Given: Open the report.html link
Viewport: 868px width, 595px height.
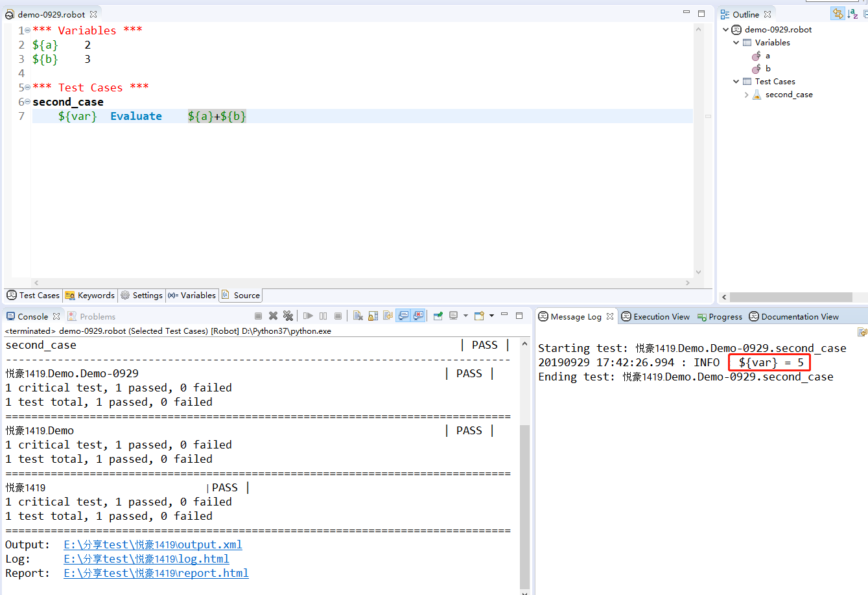Looking at the screenshot, I should [156, 573].
